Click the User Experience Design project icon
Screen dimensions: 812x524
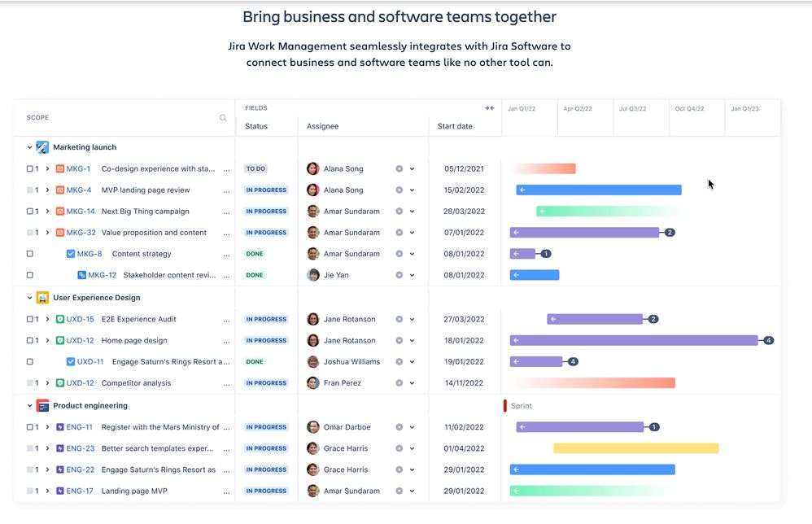(x=42, y=297)
